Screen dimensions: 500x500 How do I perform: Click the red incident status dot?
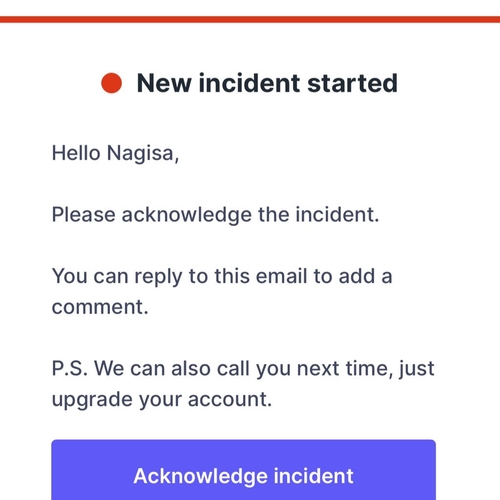tap(112, 83)
